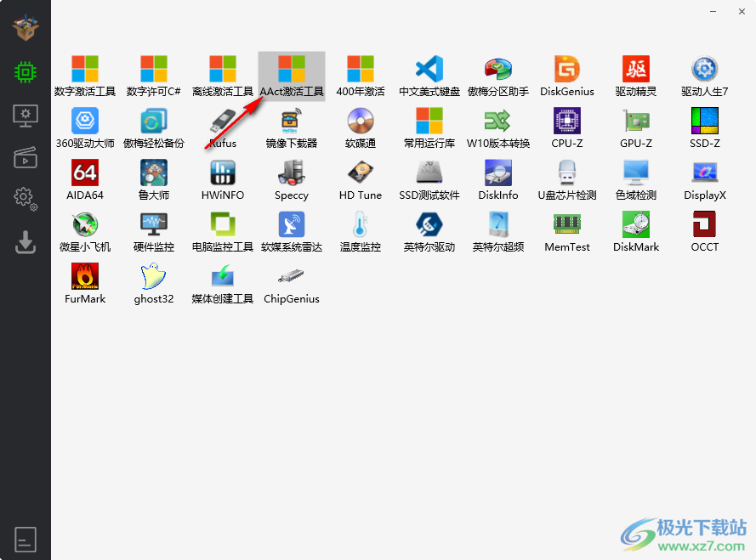Launch ghost32
756x560 pixels.
coord(154,283)
